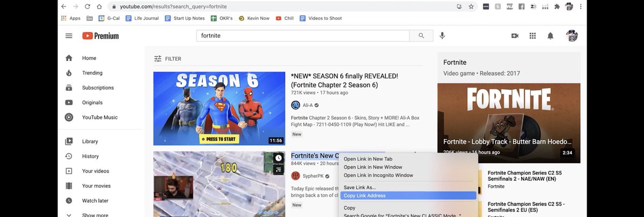Click the Fortnite game card title
This screenshot has width=644, height=217.
pos(455,62)
